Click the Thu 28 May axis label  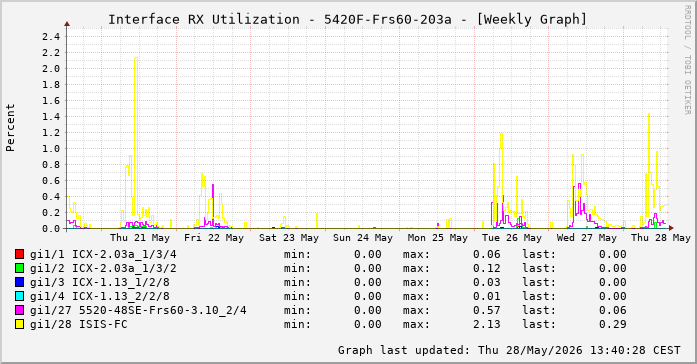coord(661,238)
